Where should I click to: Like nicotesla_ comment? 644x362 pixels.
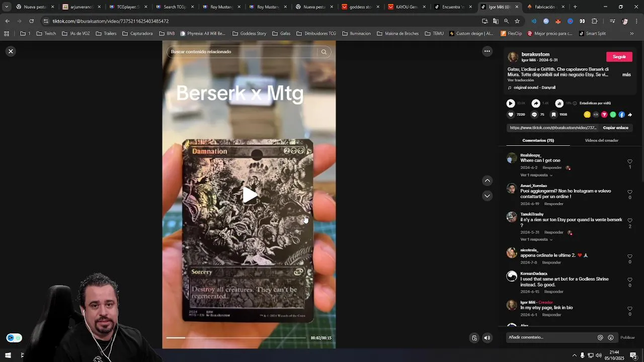point(630,256)
